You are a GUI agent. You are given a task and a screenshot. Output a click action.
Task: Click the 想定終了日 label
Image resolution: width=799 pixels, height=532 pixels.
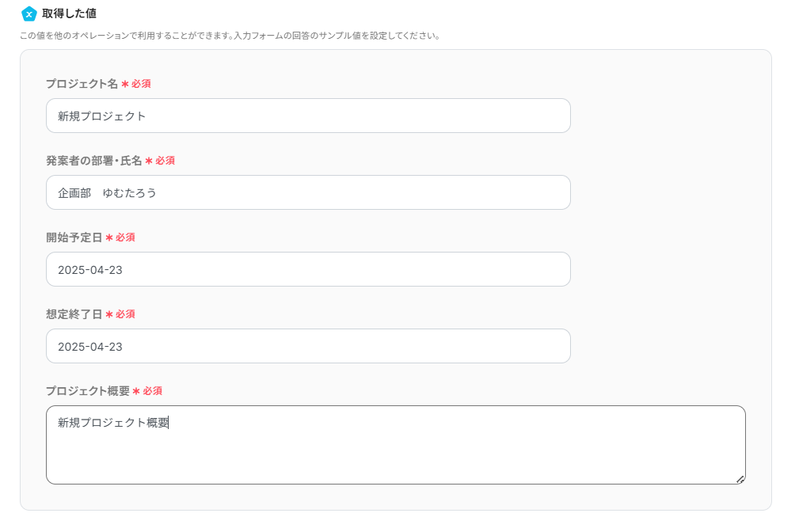74,314
